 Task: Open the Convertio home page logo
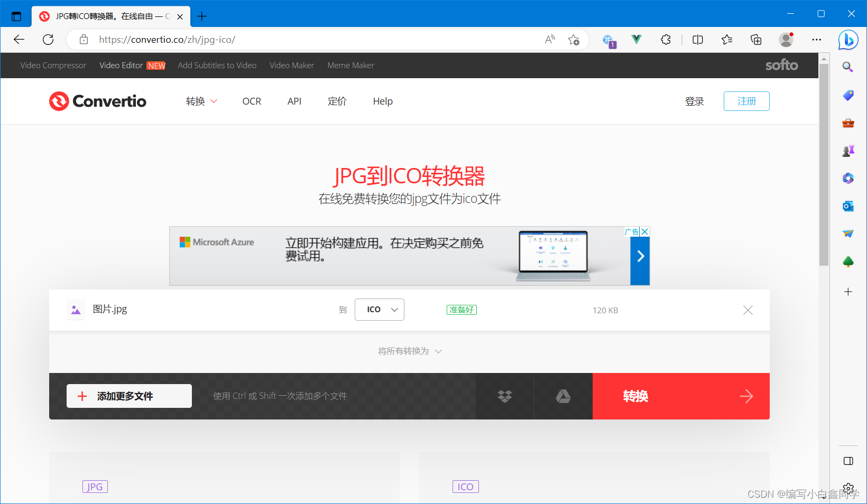coord(97,101)
